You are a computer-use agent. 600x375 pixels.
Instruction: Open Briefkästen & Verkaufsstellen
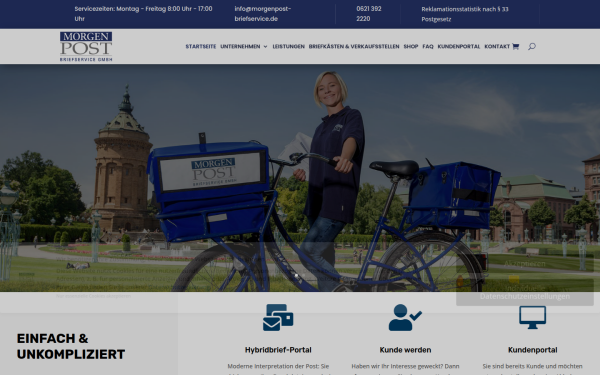[x=354, y=46]
